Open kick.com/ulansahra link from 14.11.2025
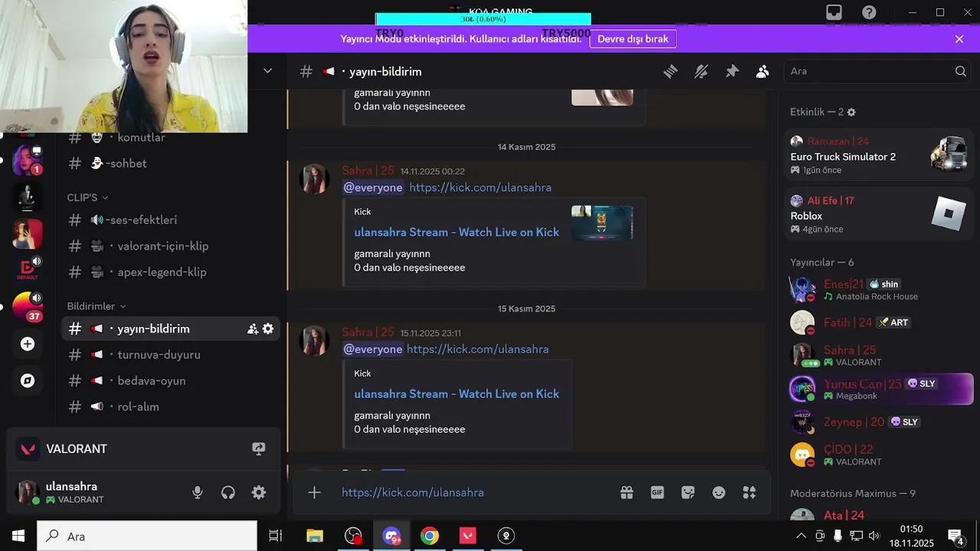 480,187
